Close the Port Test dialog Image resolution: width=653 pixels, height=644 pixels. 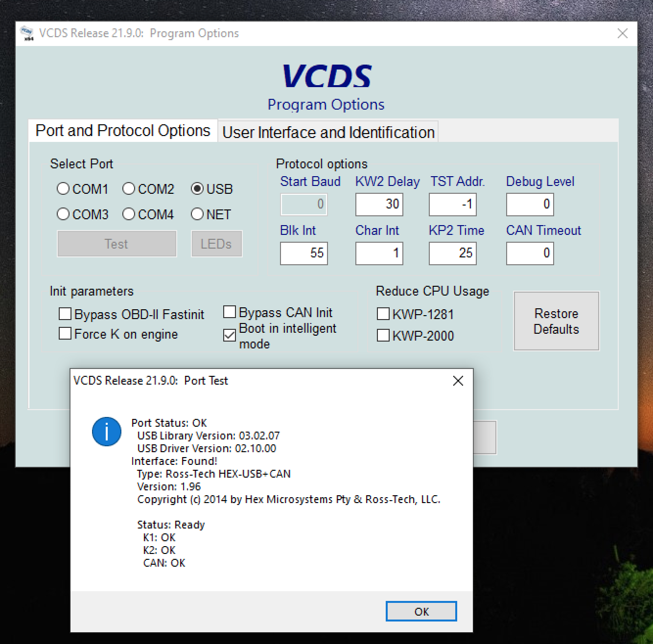coord(458,381)
